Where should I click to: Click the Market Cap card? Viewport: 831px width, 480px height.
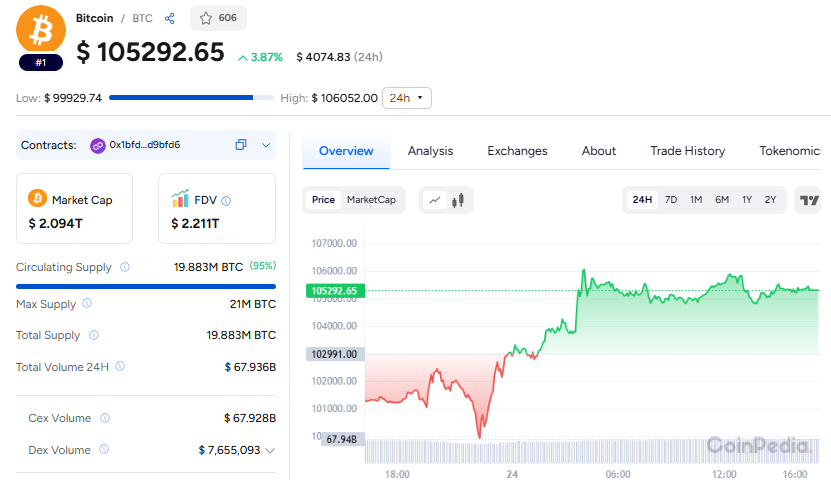click(x=75, y=209)
